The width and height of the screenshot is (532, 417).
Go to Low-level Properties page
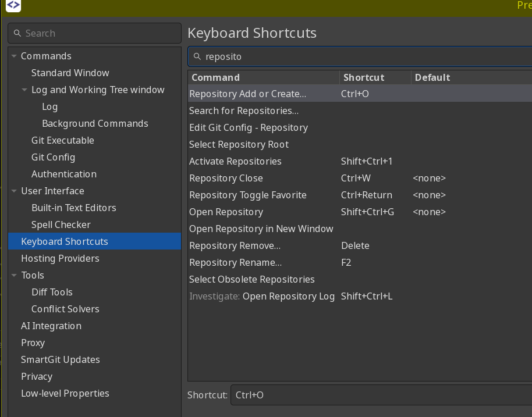click(x=65, y=393)
